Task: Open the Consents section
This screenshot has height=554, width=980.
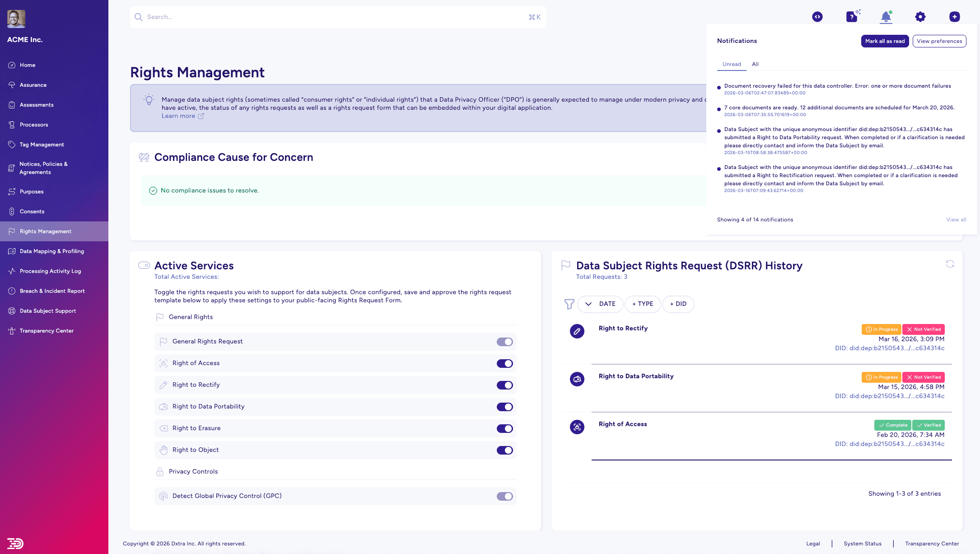Action: pos(31,211)
